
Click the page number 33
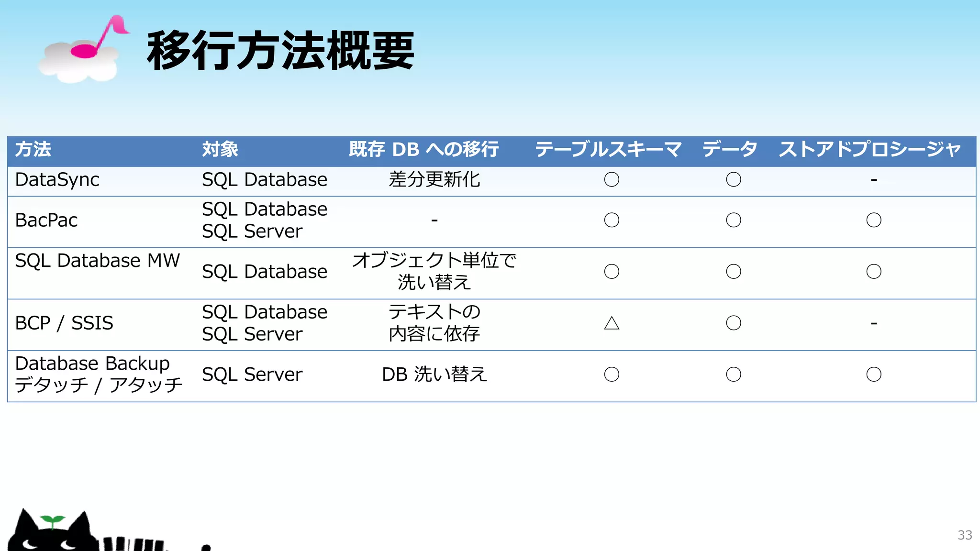965,535
